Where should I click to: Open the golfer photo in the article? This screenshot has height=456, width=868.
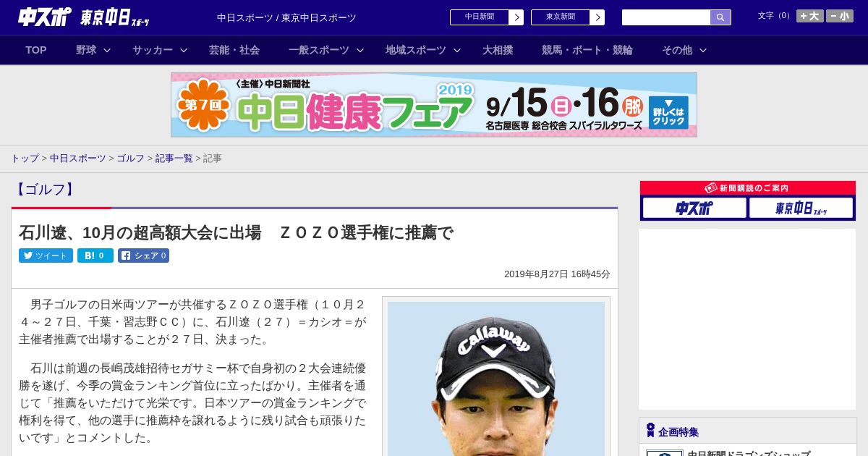click(496, 379)
